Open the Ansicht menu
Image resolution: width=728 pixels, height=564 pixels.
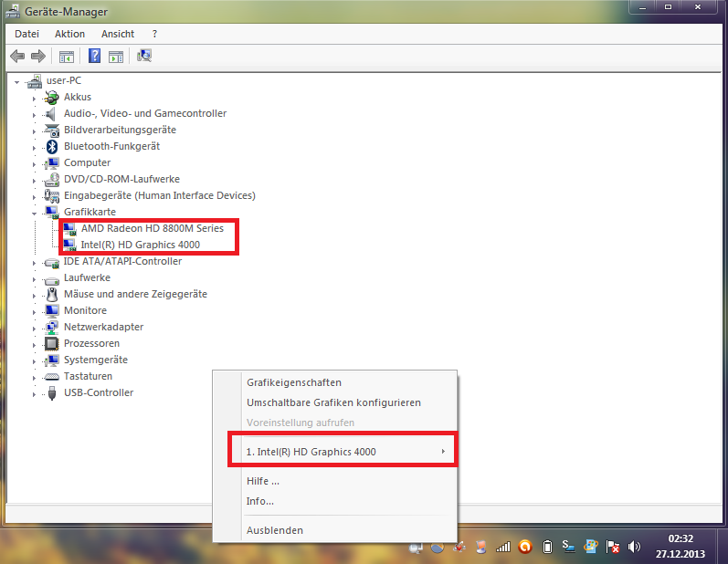coord(118,34)
